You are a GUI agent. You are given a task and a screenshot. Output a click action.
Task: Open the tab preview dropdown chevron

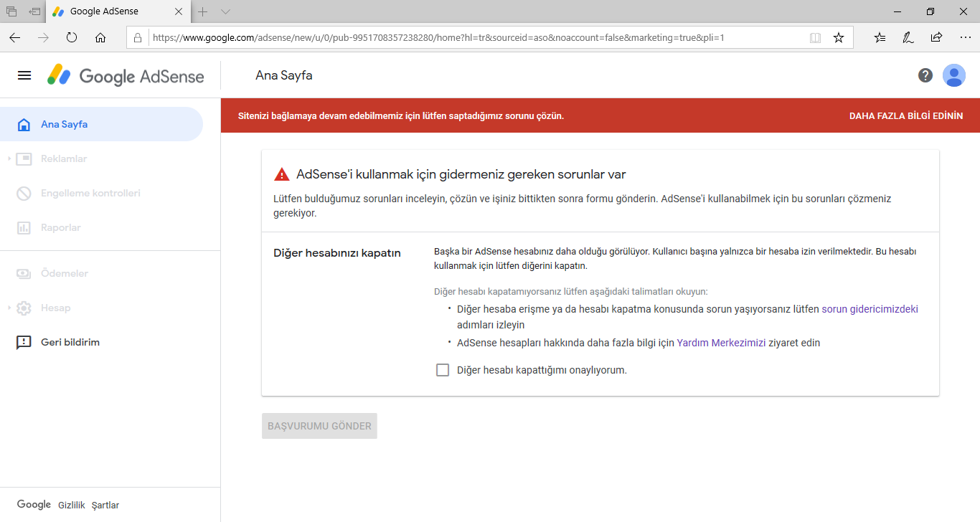click(225, 11)
